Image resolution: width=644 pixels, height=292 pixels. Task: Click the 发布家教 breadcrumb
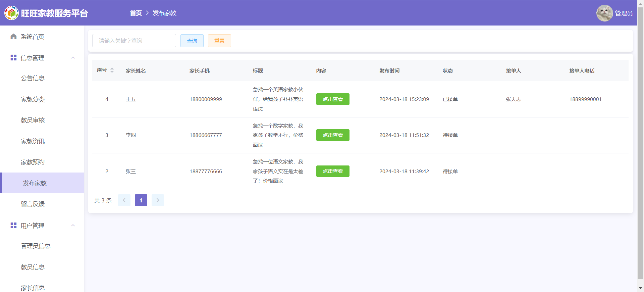[x=164, y=13]
